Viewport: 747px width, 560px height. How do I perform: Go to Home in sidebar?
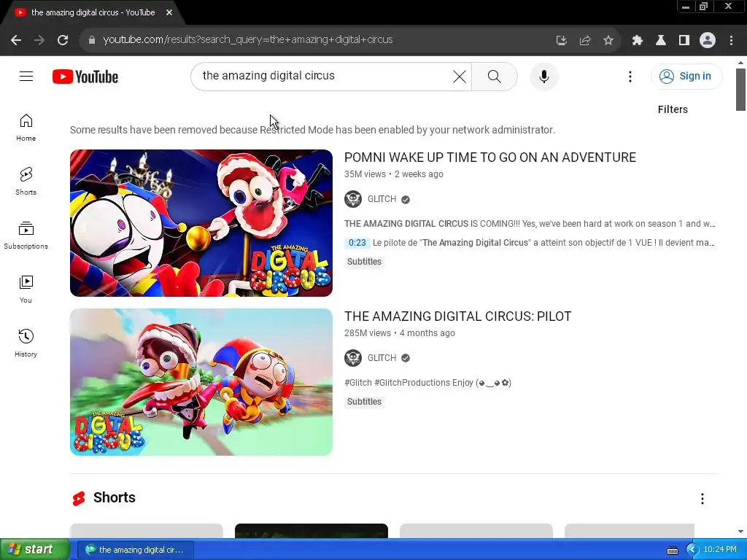(x=26, y=128)
